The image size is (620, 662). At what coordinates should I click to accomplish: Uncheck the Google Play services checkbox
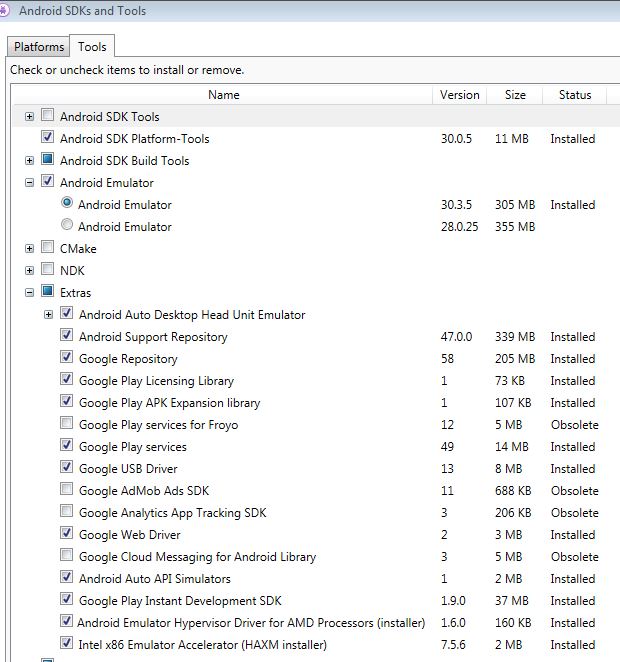66,445
